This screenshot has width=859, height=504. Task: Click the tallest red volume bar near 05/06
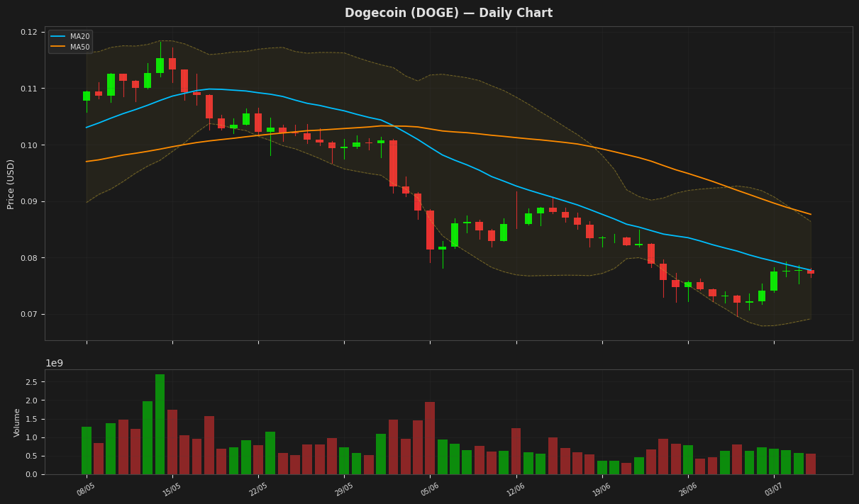tap(430, 439)
